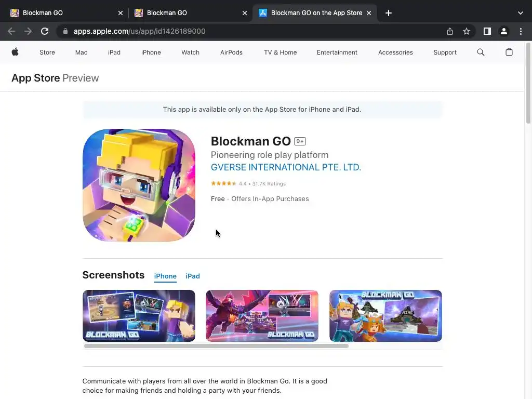Viewport: 532px width, 399px height.
Task: Bookmark this page with the star icon
Action: 467,31
